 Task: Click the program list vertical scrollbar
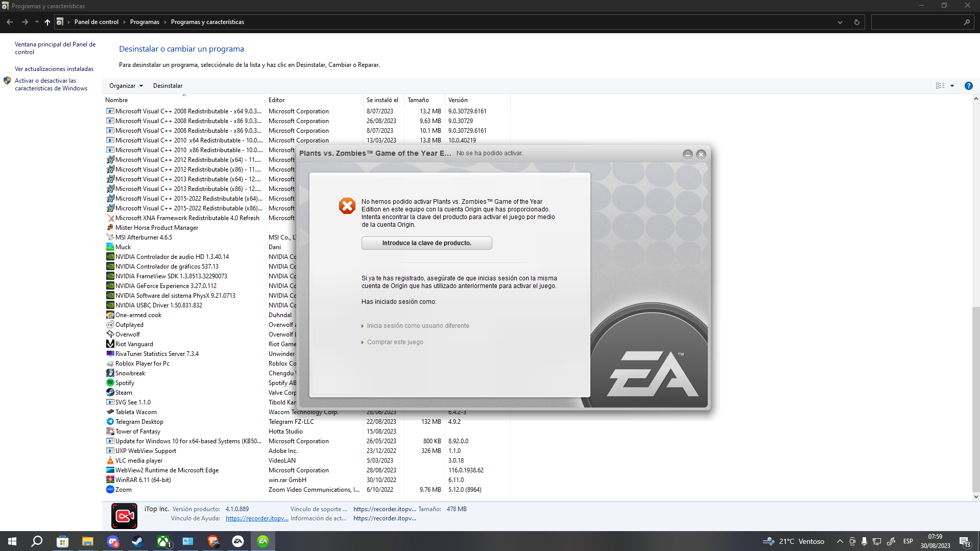(x=976, y=398)
